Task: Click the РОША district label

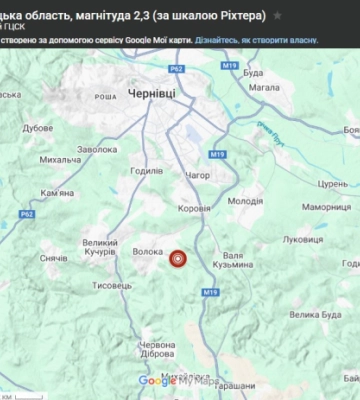Action: pyautogui.click(x=106, y=97)
